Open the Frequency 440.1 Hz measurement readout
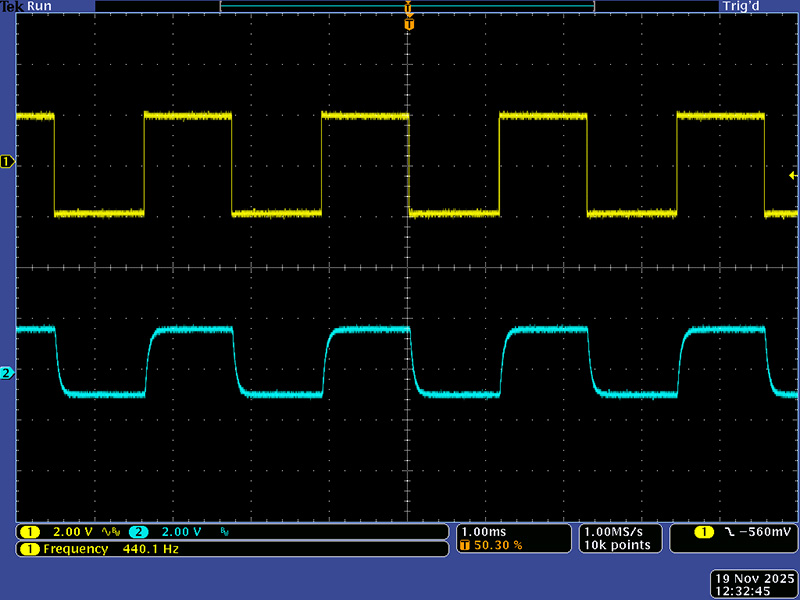The width and height of the screenshot is (800, 600). click(x=100, y=549)
